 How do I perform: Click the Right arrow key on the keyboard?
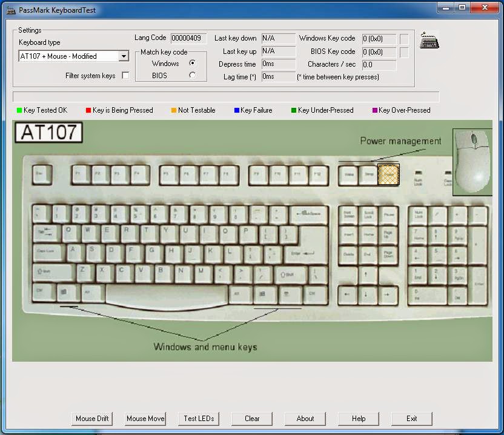388,295
